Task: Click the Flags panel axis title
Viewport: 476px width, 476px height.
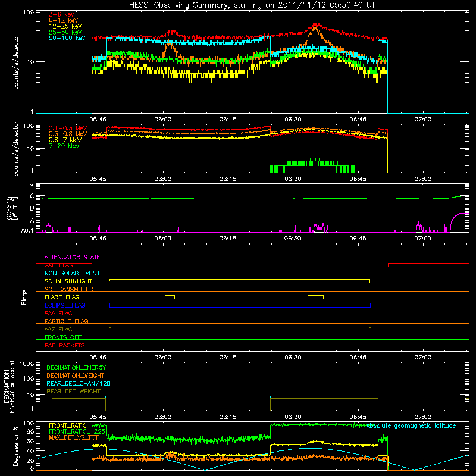Action: [24, 297]
